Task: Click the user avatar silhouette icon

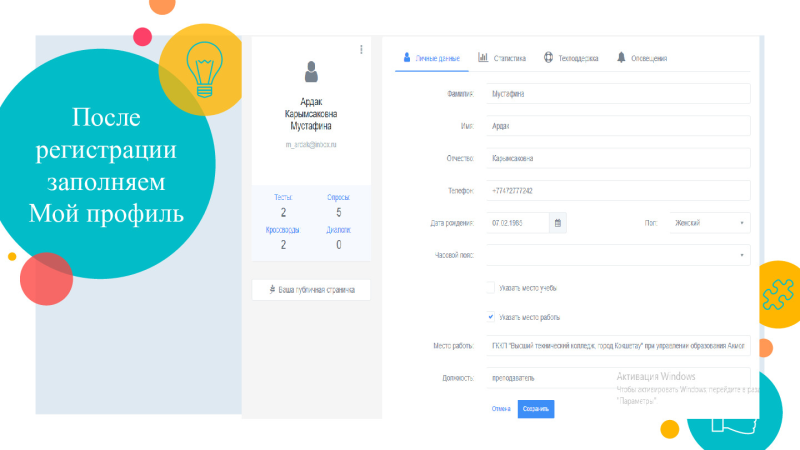Action: (x=311, y=71)
